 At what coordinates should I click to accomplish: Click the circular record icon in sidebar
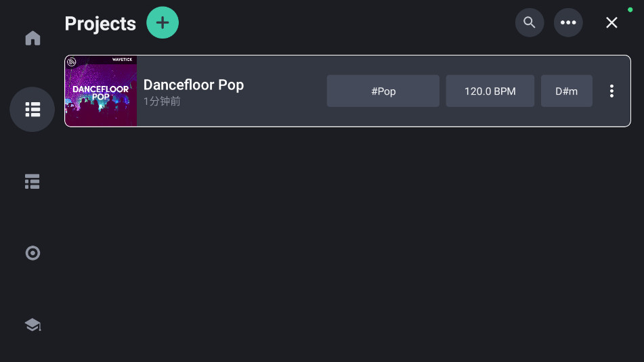click(x=32, y=253)
